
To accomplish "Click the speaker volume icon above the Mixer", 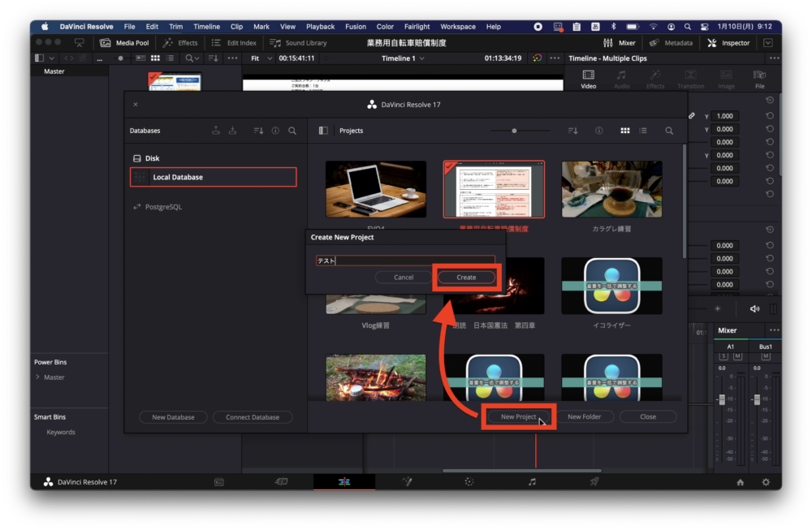I will coord(755,309).
